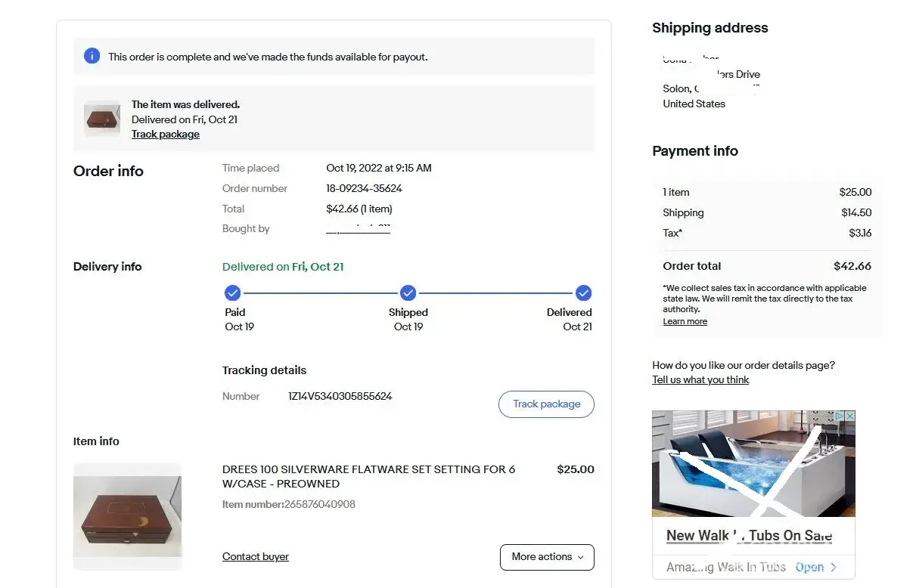Image resolution: width=916 pixels, height=588 pixels.
Task: Click Learn more about sales tax
Action: coord(685,321)
